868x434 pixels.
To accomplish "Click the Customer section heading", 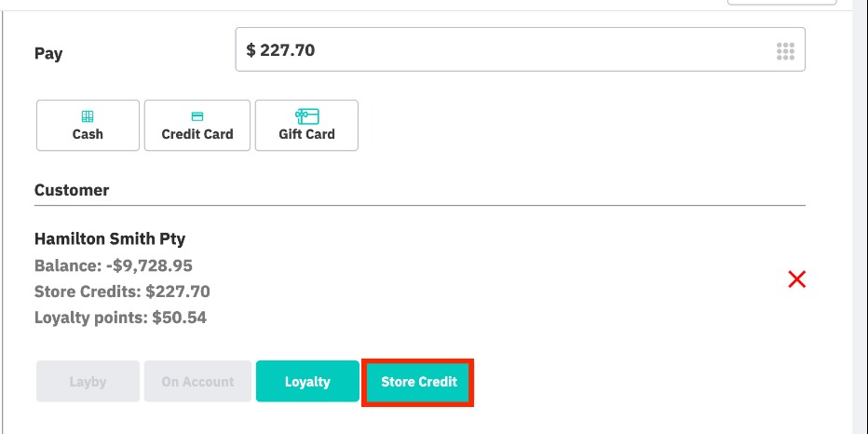I will pyautogui.click(x=72, y=190).
